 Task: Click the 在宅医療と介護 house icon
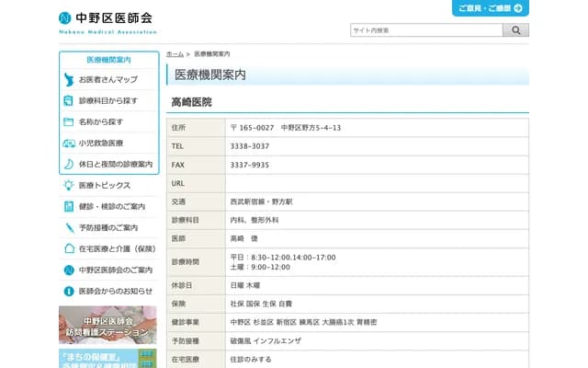pos(69,248)
